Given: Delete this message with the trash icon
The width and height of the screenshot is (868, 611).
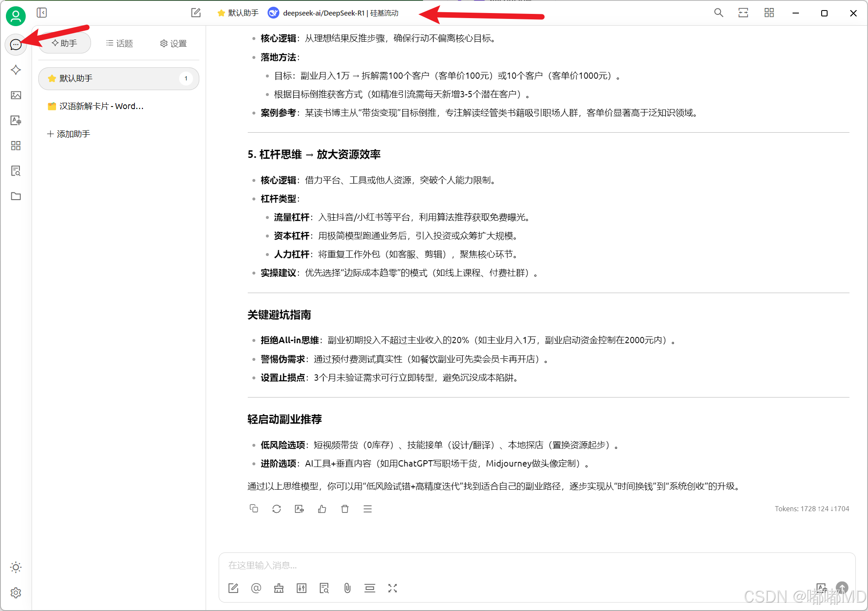Looking at the screenshot, I should 345,509.
